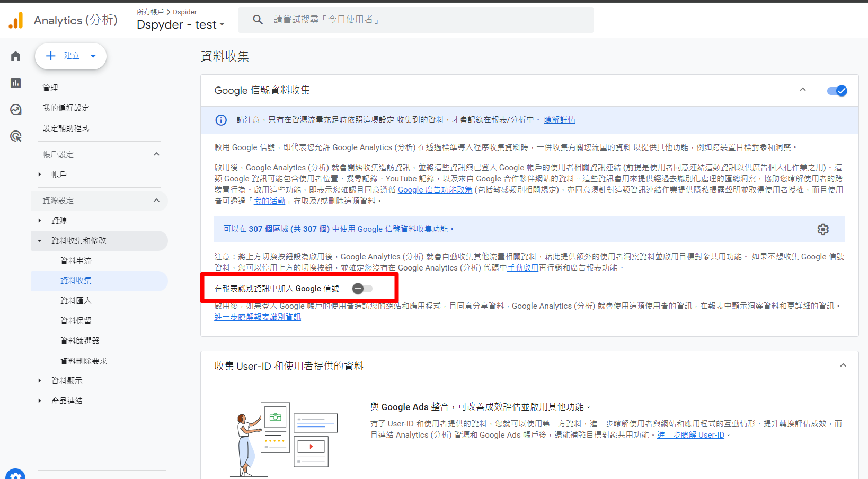This screenshot has width=868, height=479.
Task: Click the 瞭解詳情 link
Action: [560, 120]
